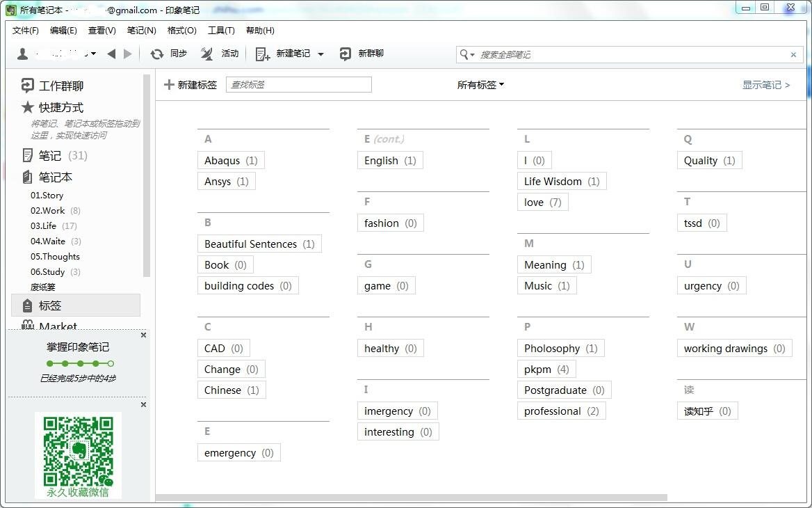Open 工作群聊 from the sidebar
The height and width of the screenshot is (508, 812).
pyautogui.click(x=60, y=86)
